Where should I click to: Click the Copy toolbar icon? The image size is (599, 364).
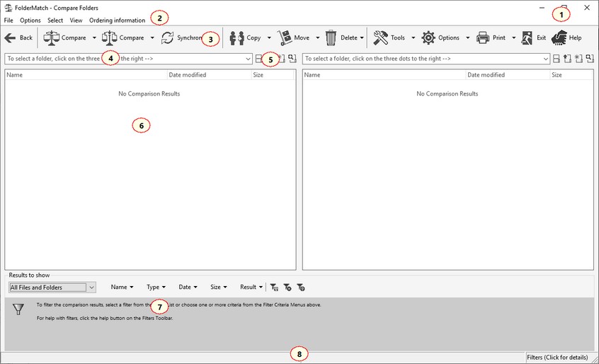click(236, 38)
